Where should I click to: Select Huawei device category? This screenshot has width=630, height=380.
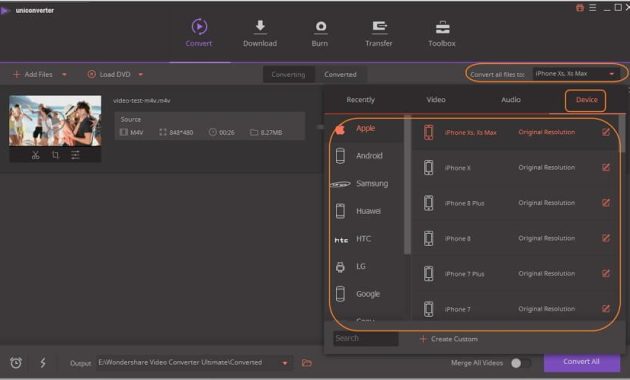pos(367,211)
